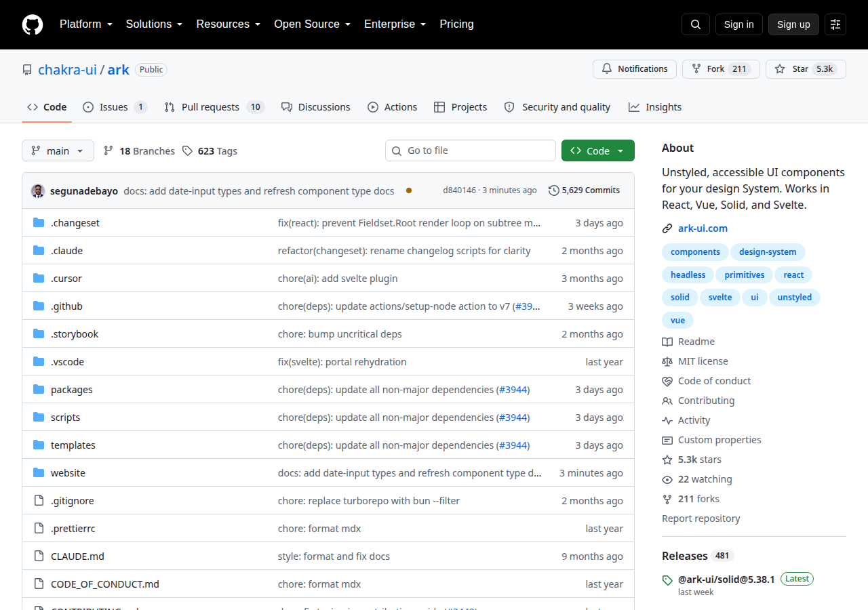The height and width of the screenshot is (610, 868).
Task: Click the link icon beside ark-ui.com
Action: coord(667,228)
